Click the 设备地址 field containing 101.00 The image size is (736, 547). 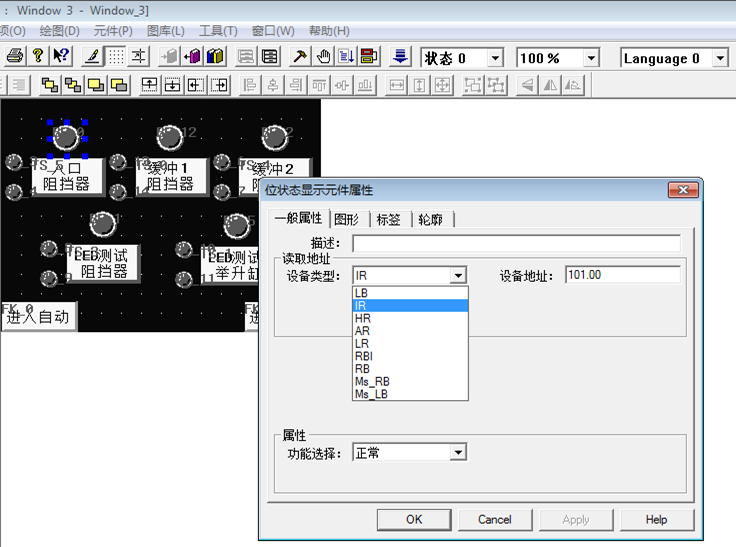pyautogui.click(x=622, y=275)
